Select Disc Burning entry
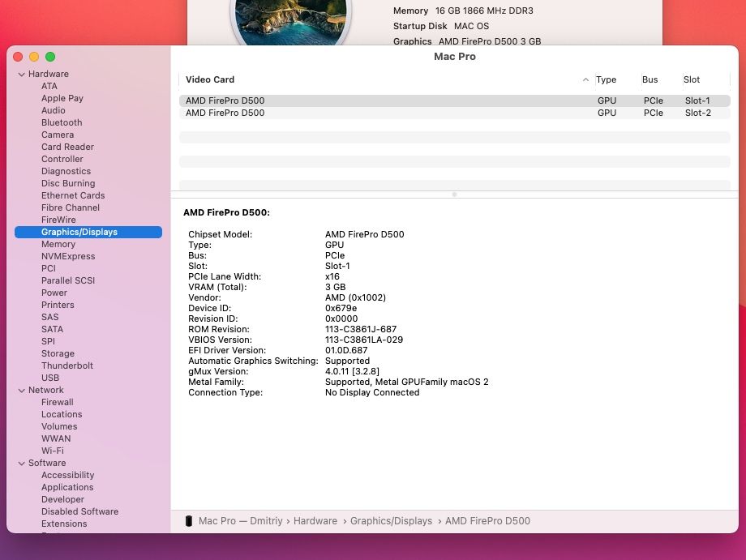The width and height of the screenshot is (746, 560). pyautogui.click(x=68, y=183)
